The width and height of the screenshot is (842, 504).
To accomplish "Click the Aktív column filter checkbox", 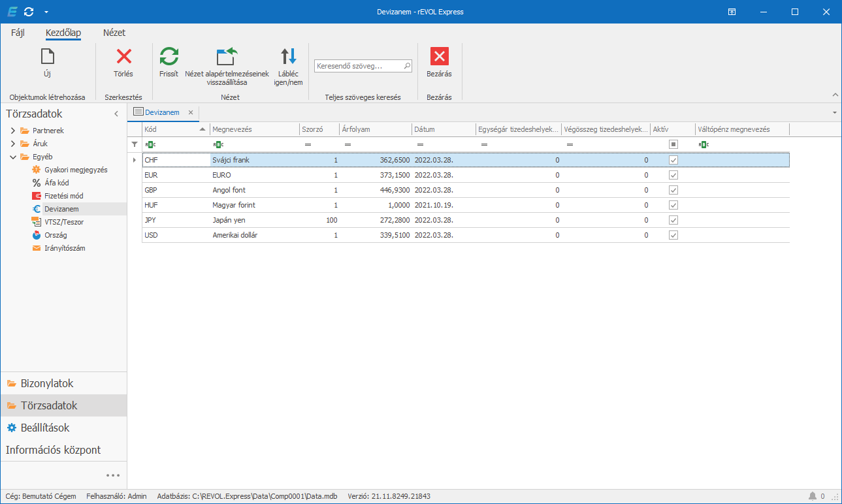I will pos(673,144).
